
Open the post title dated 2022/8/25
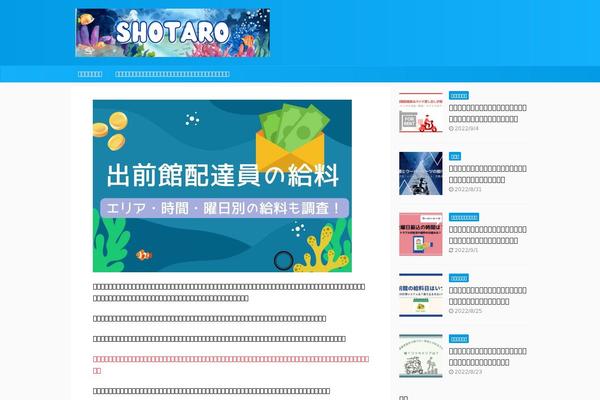coord(488,296)
